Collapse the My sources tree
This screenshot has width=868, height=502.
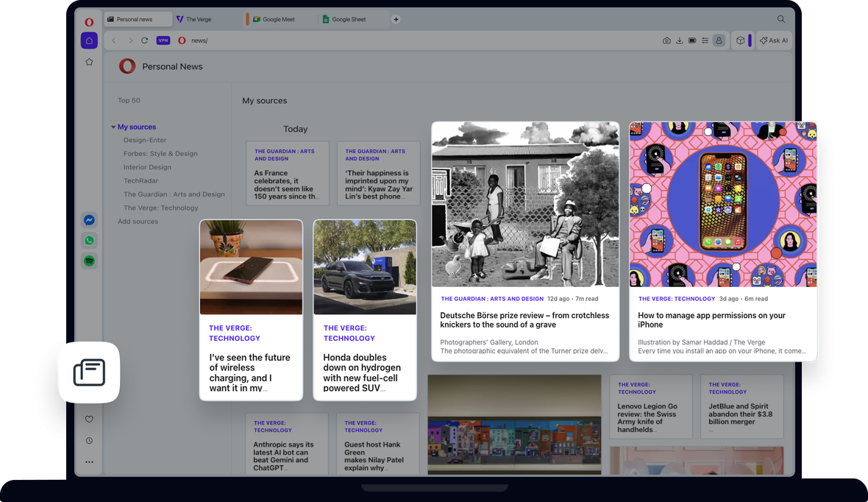pyautogui.click(x=114, y=127)
